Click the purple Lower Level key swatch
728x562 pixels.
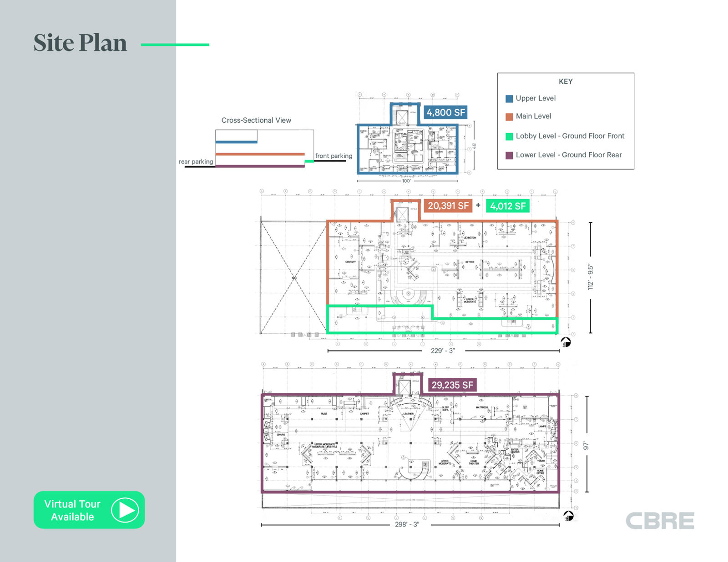coord(509,156)
